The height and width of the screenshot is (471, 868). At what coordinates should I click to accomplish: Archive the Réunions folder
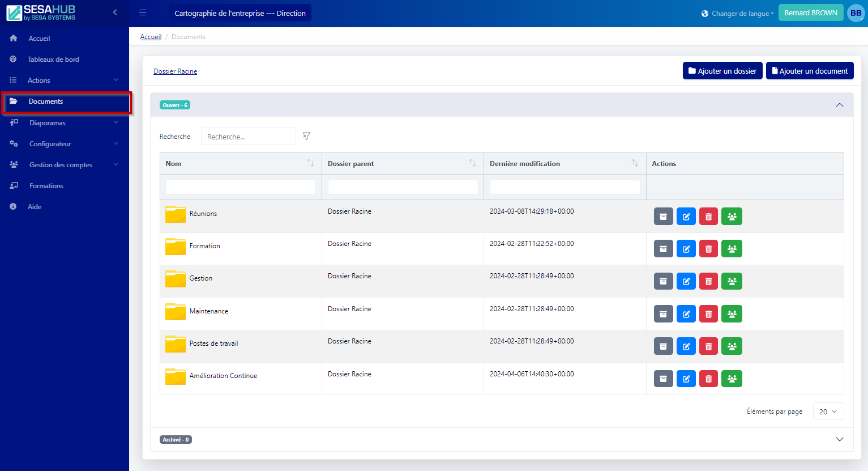point(663,217)
